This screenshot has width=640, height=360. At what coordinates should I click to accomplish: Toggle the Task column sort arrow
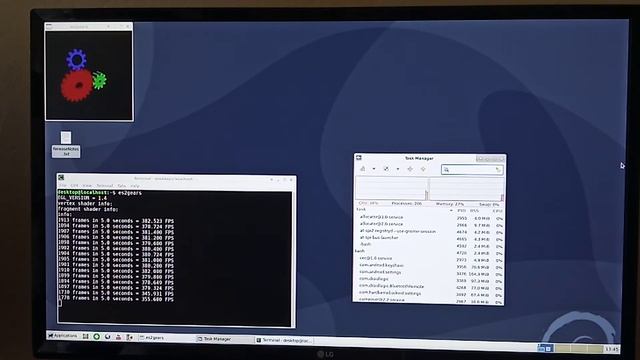(x=451, y=211)
